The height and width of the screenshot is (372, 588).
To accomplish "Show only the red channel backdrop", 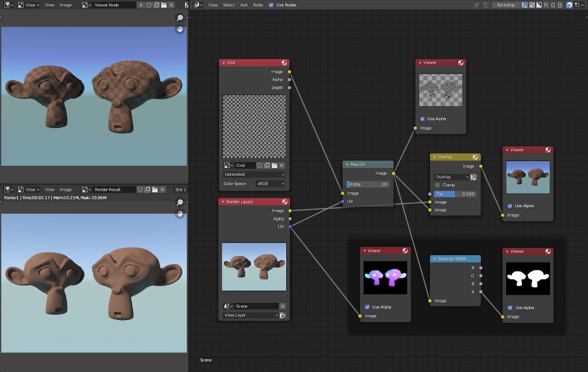I will click(x=546, y=5).
